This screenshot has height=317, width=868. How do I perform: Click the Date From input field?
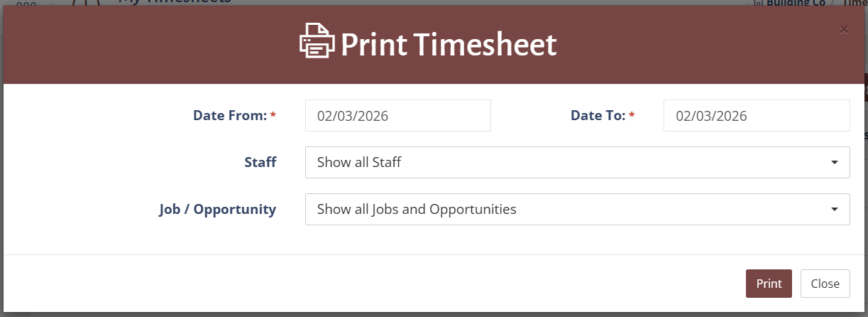397,116
